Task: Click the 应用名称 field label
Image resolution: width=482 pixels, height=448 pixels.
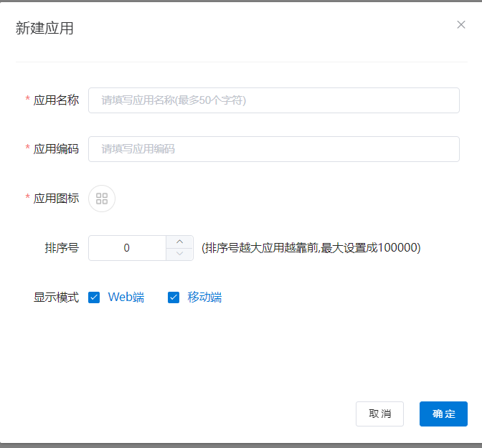Action: tap(56, 100)
